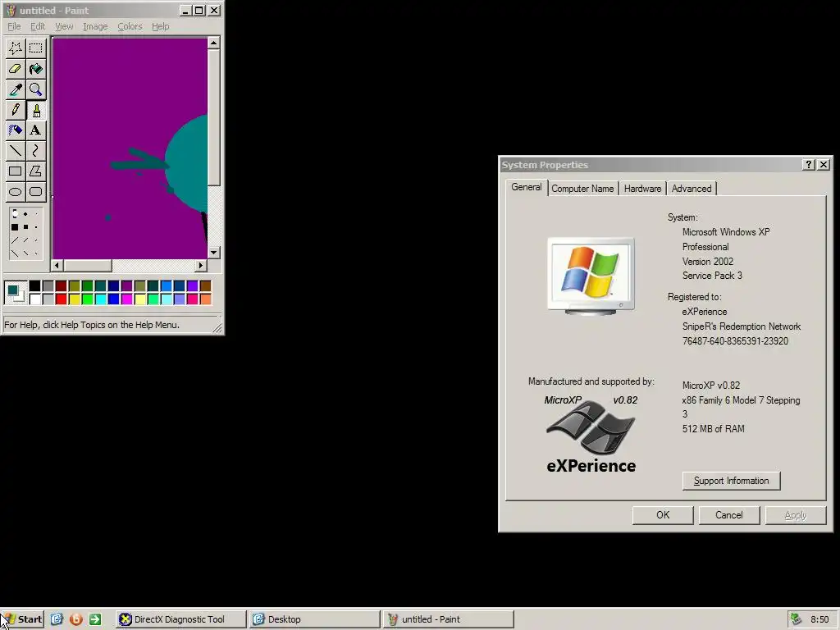Image resolution: width=840 pixels, height=630 pixels.
Task: Open the Help menu in Paint
Action: tap(160, 26)
